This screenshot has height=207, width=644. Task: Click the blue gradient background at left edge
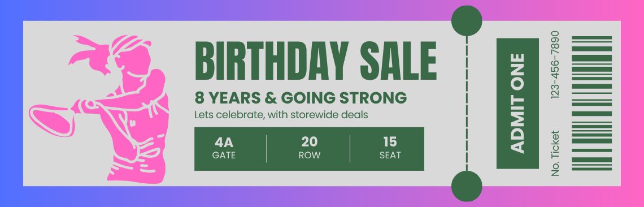click(11, 103)
